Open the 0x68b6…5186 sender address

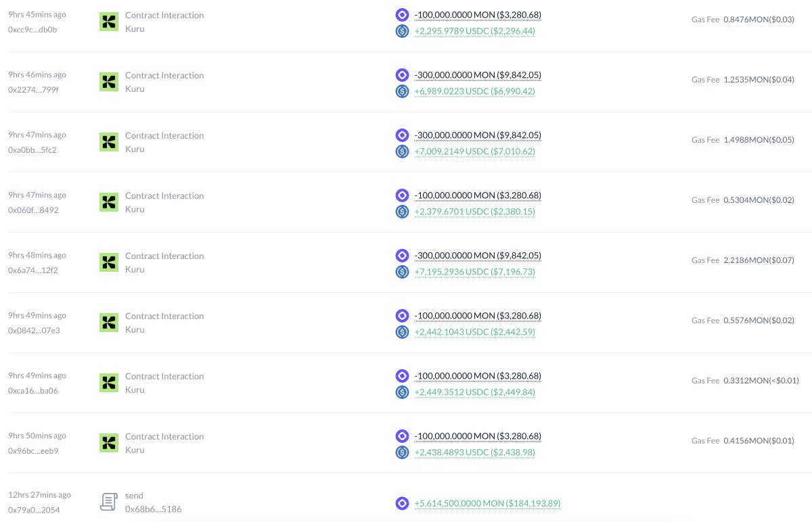click(153, 509)
